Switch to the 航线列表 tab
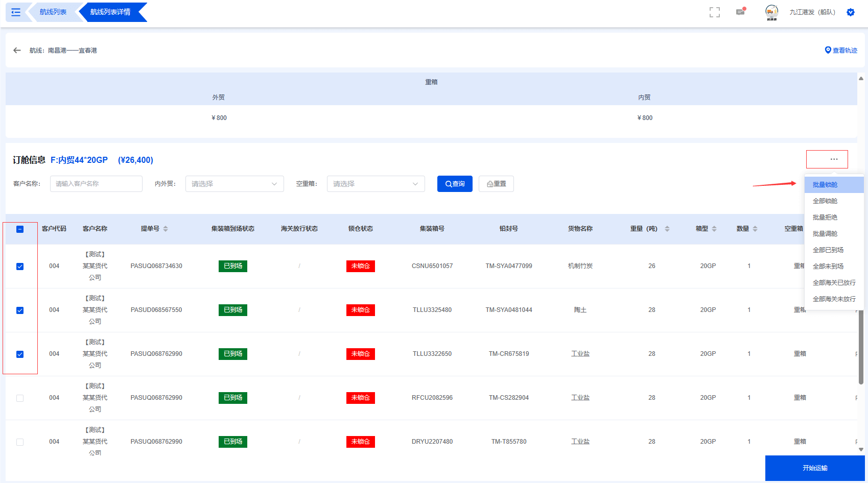Image resolution: width=868 pixels, height=483 pixels. pos(53,12)
